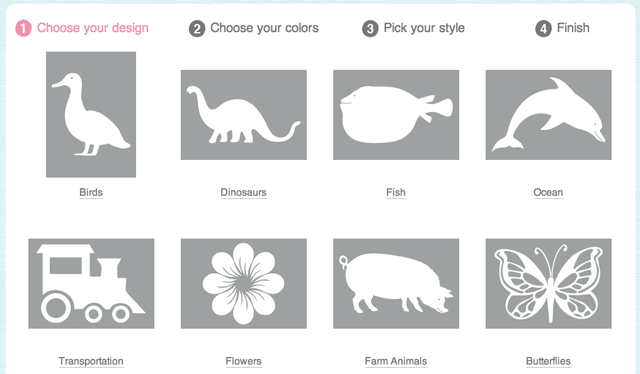This screenshot has width=640, height=374.
Task: Select the Birds duck design thumbnail
Action: pyautogui.click(x=91, y=114)
